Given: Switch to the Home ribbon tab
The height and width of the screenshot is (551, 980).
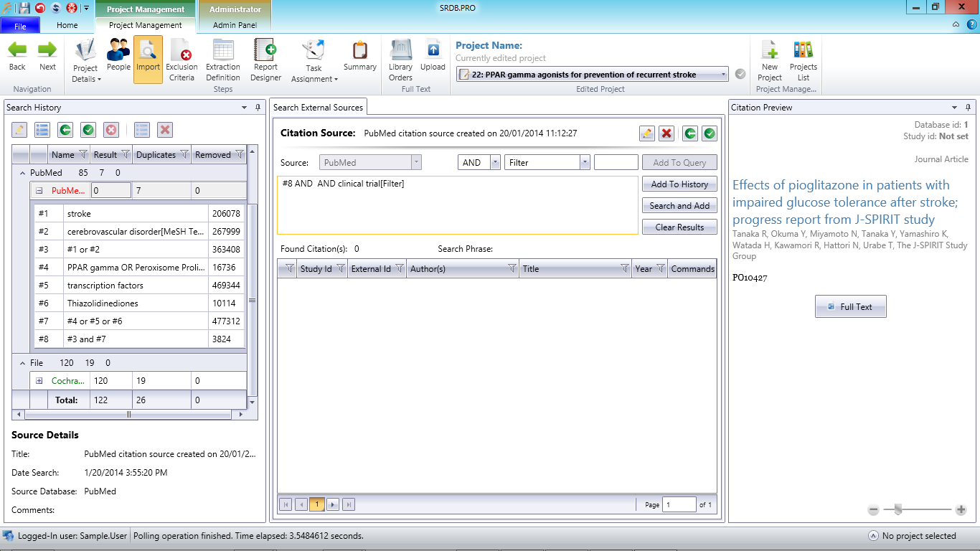Looking at the screenshot, I should [67, 25].
